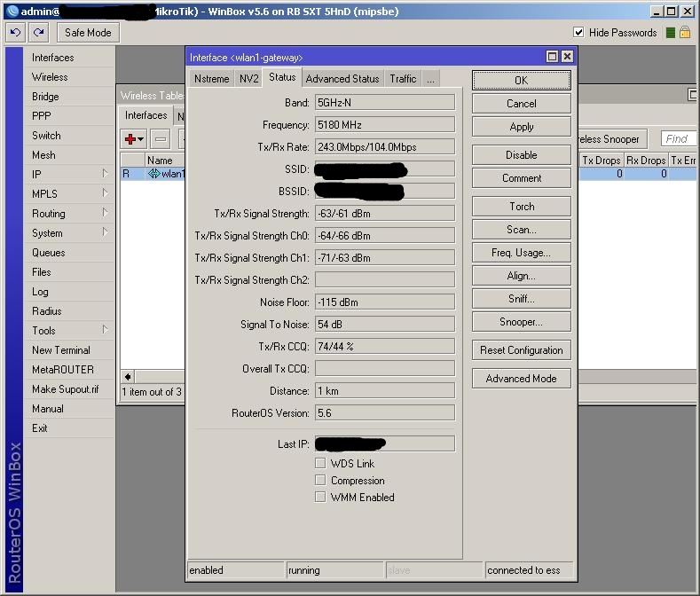The width and height of the screenshot is (700, 596).
Task: Show more tabs via the ... tab
Action: pyautogui.click(x=430, y=79)
